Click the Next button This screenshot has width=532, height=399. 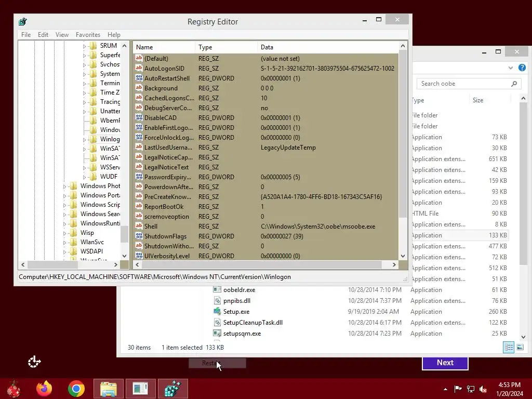point(445,363)
